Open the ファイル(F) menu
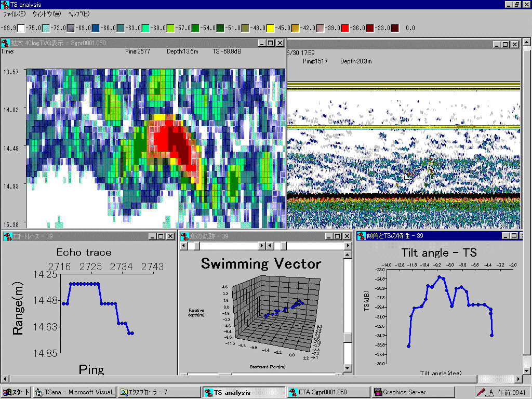 [14, 14]
